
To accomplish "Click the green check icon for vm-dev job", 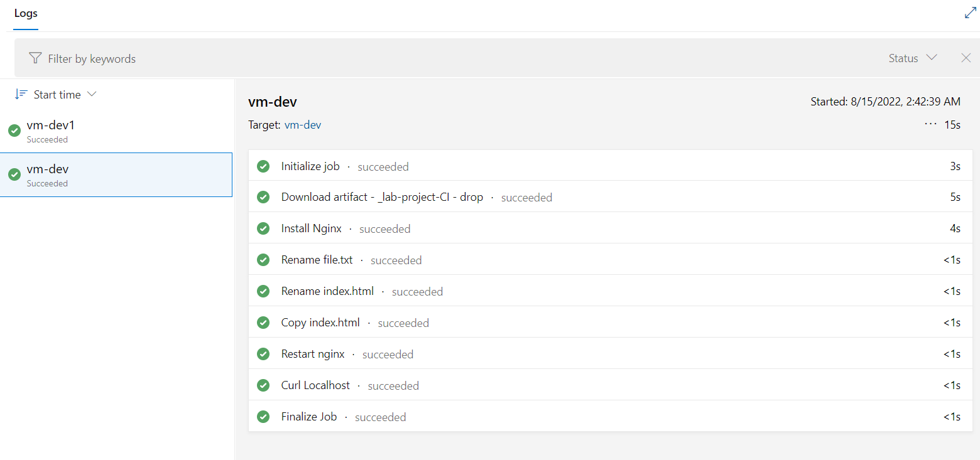I will point(14,174).
